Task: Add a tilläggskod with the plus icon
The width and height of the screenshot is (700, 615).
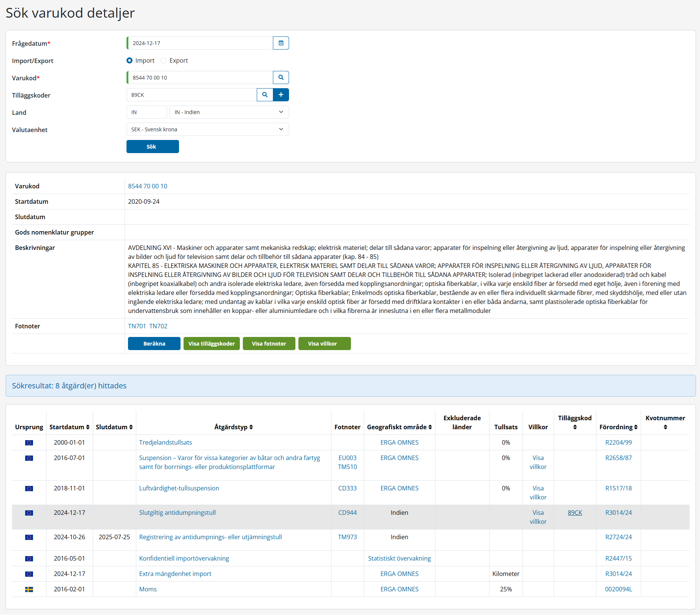Action: coord(281,95)
